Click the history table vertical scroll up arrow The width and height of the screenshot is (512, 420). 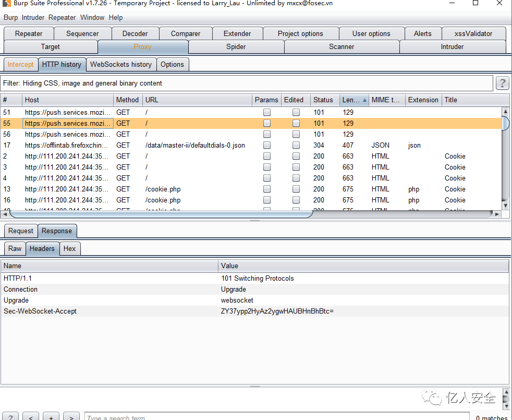coord(505,111)
